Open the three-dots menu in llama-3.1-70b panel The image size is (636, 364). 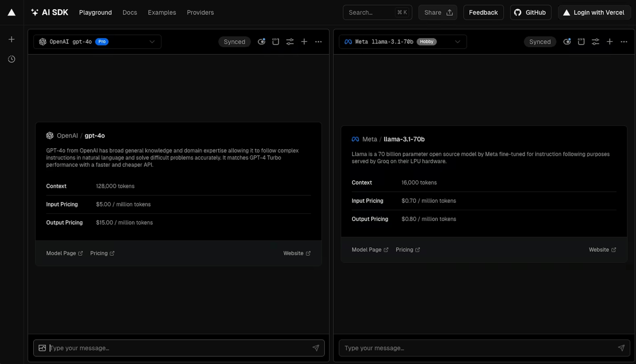(x=624, y=42)
